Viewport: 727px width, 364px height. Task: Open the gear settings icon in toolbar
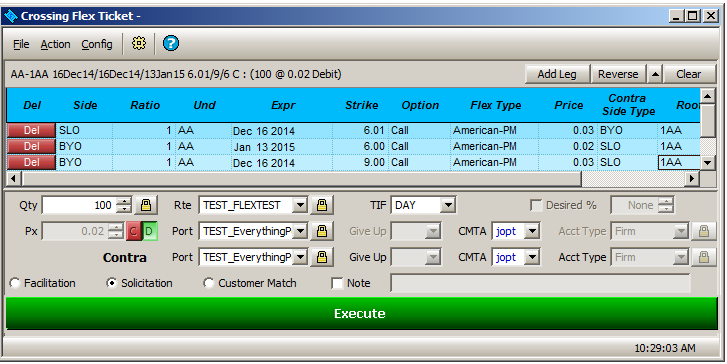(139, 44)
